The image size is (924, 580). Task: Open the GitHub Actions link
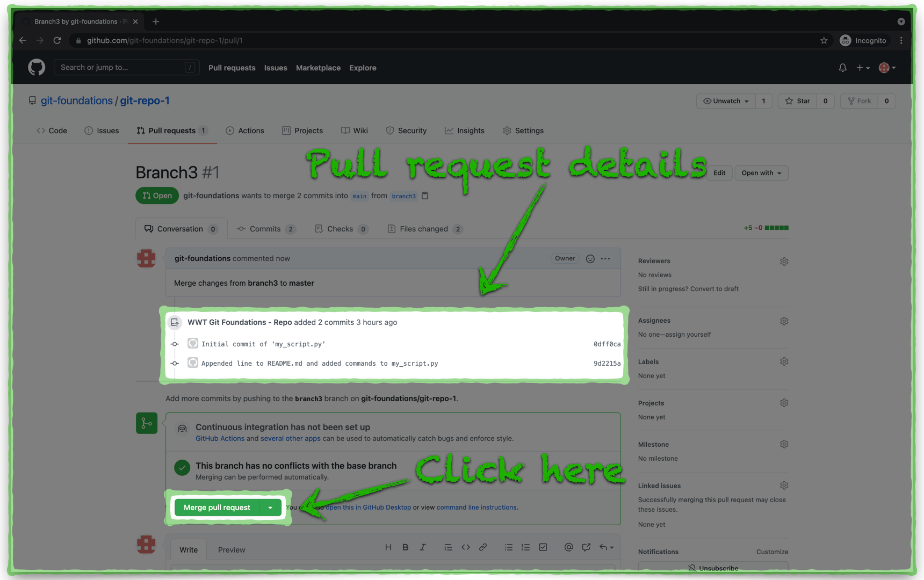tap(220, 438)
